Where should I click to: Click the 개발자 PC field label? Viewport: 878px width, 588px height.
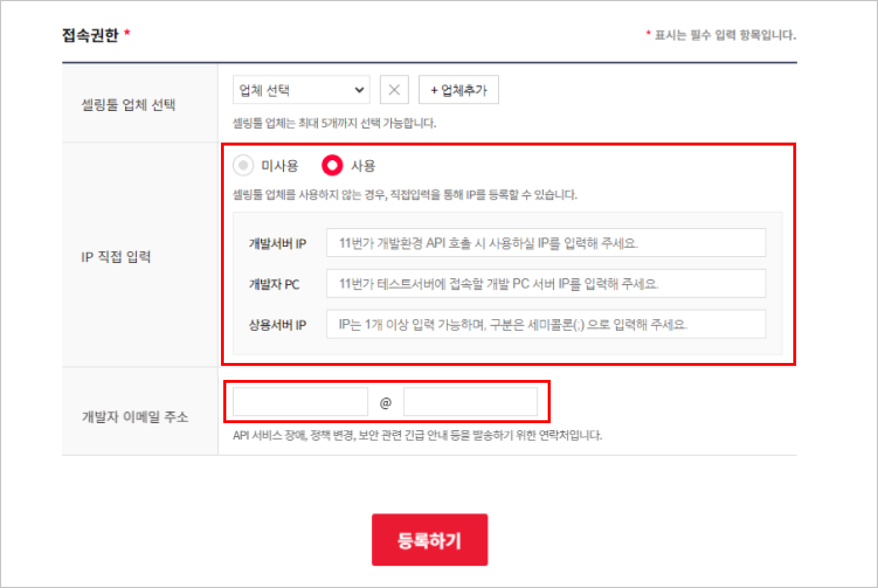274,285
